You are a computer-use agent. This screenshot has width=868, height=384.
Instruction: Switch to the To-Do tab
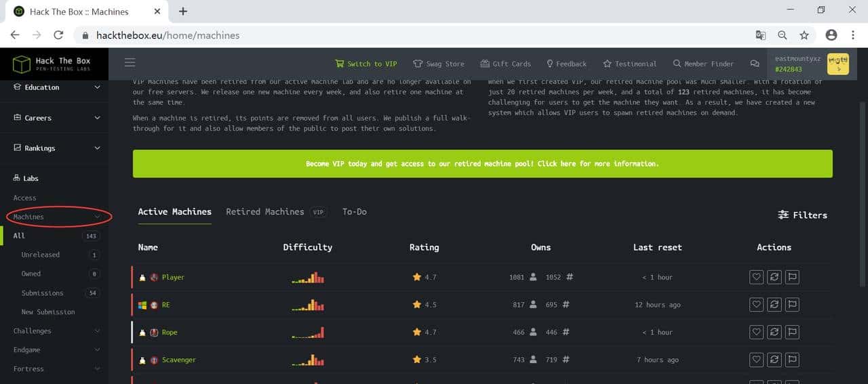(x=354, y=212)
